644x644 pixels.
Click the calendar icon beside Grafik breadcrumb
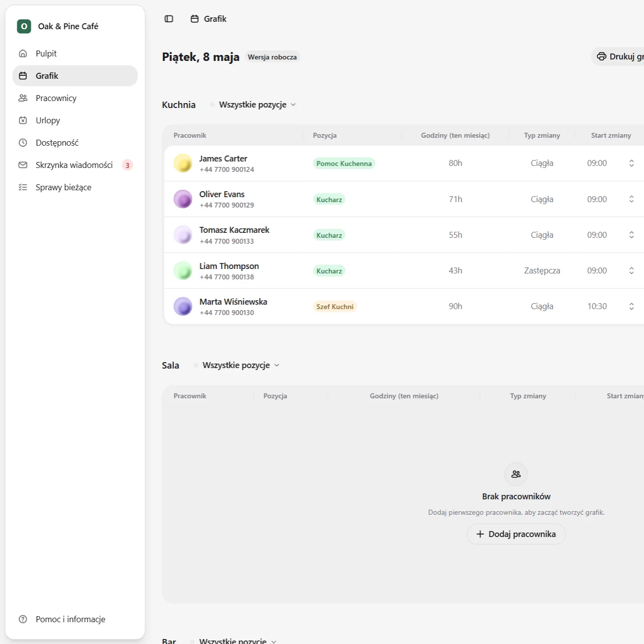click(195, 19)
